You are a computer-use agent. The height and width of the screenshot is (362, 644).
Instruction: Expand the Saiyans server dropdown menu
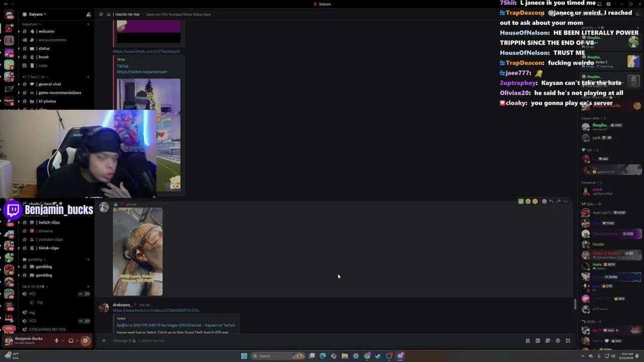[x=38, y=14]
